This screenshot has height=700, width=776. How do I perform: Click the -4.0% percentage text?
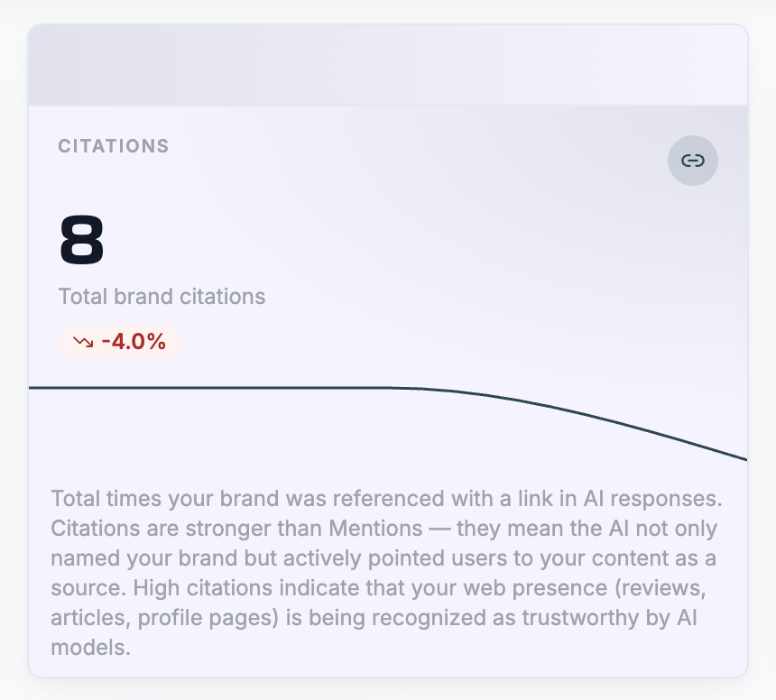click(134, 341)
